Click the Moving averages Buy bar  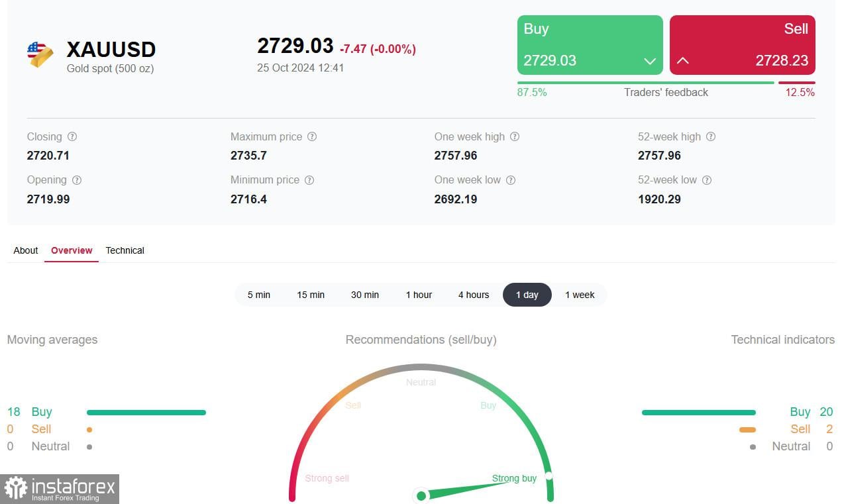click(146, 413)
